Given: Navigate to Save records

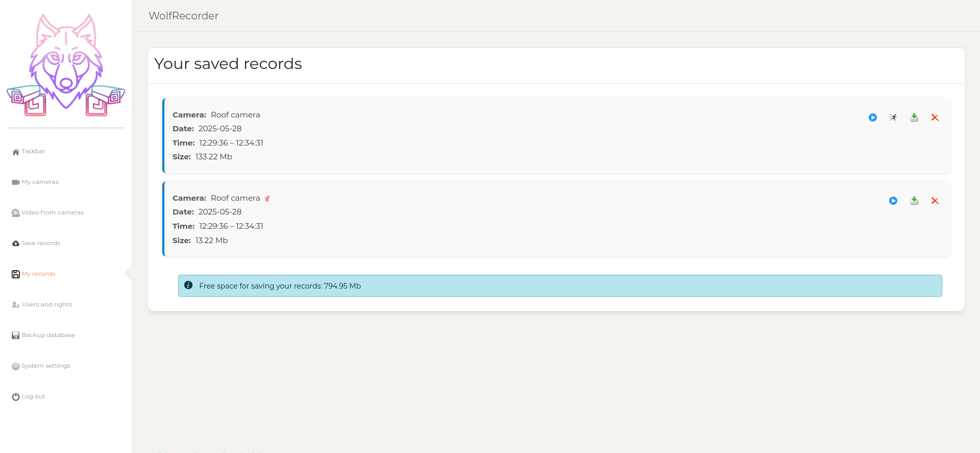Looking at the screenshot, I should (40, 244).
